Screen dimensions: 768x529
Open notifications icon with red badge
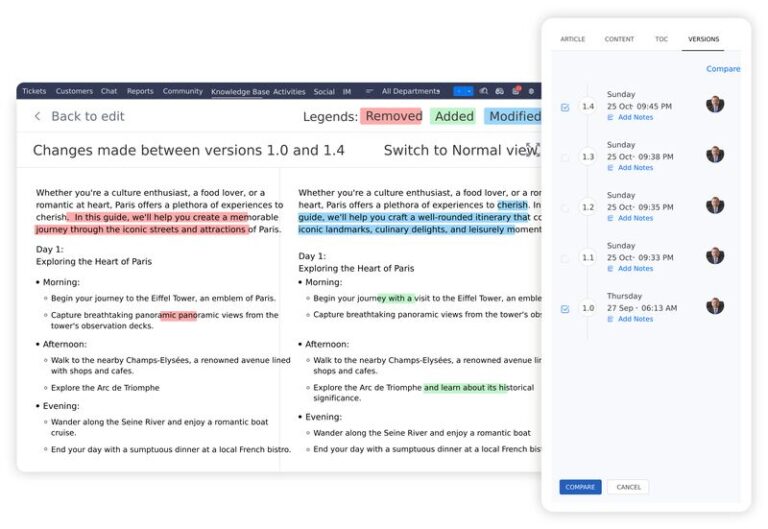(516, 91)
